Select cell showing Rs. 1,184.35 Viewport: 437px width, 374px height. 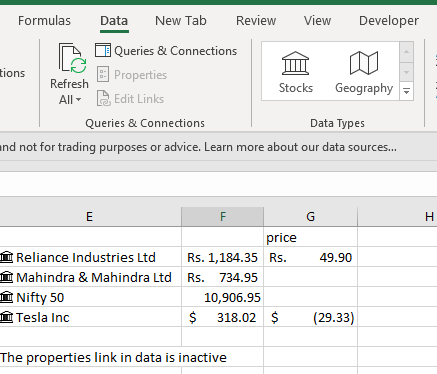point(223,257)
